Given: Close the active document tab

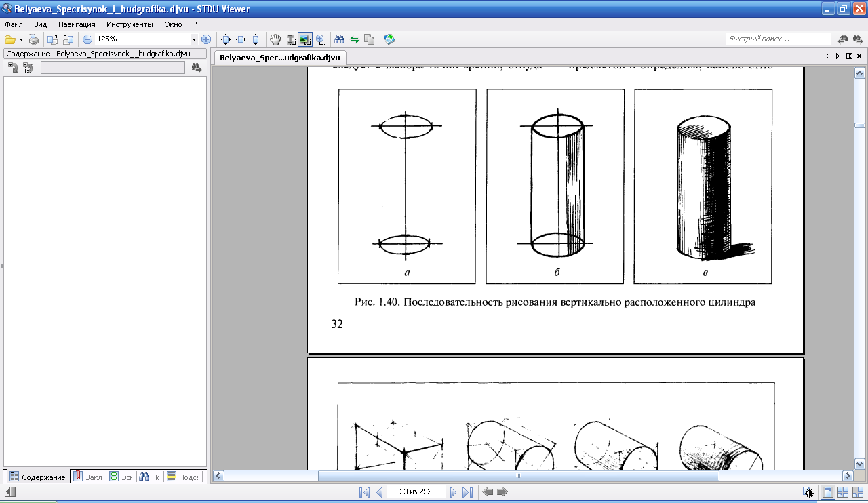Looking at the screenshot, I should click(859, 56).
